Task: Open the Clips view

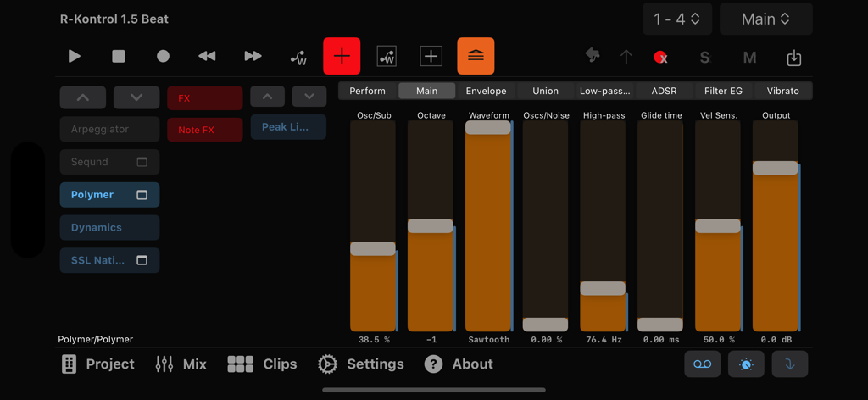Action: [x=263, y=364]
